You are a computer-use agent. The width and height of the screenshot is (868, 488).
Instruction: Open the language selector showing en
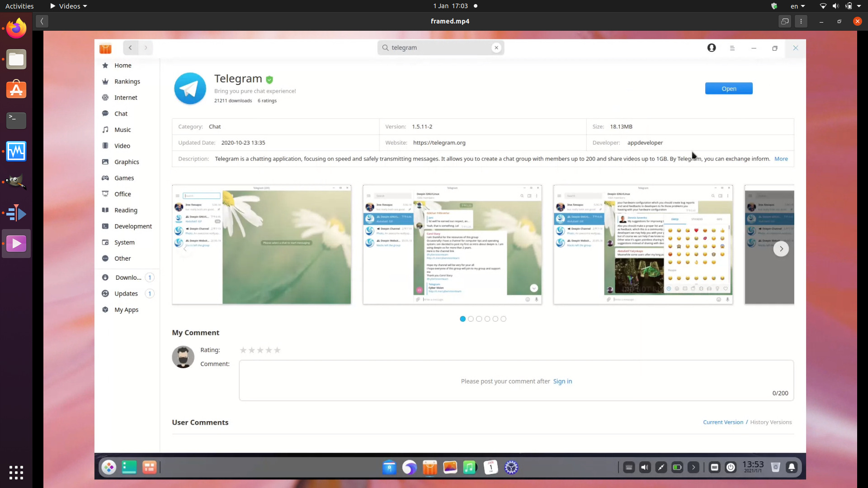pyautogui.click(x=797, y=6)
